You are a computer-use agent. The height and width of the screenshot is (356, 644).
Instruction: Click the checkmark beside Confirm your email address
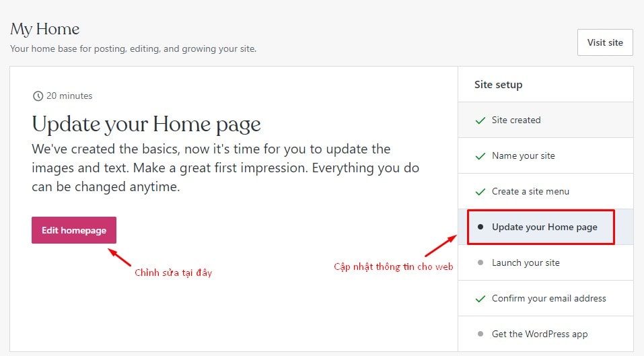click(480, 299)
